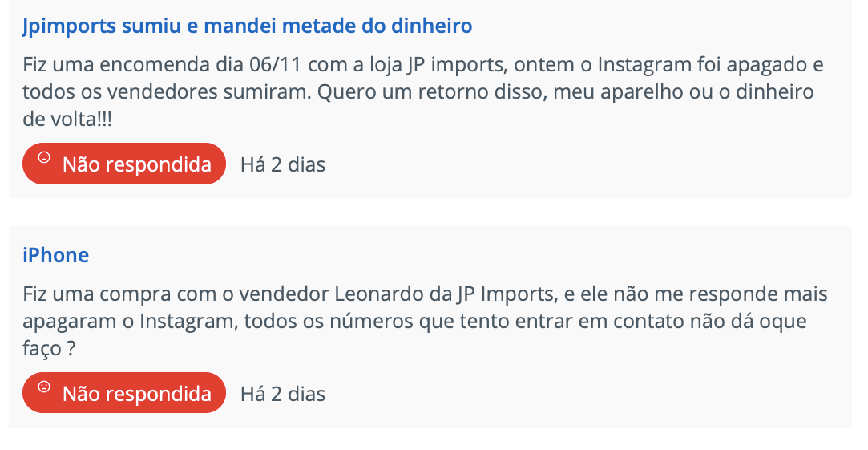Click the sad face icon in Jpimports complaint badge
This screenshot has height=450, width=868.
pos(44,157)
